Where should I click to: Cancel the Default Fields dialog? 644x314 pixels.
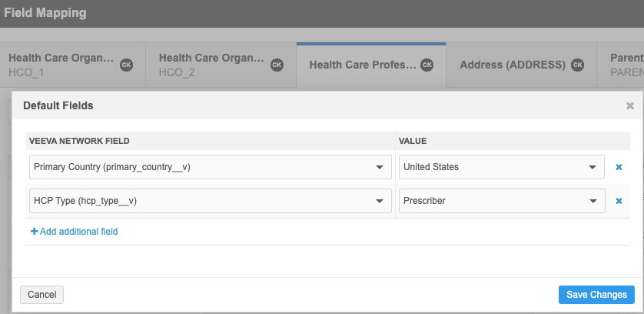(x=42, y=294)
